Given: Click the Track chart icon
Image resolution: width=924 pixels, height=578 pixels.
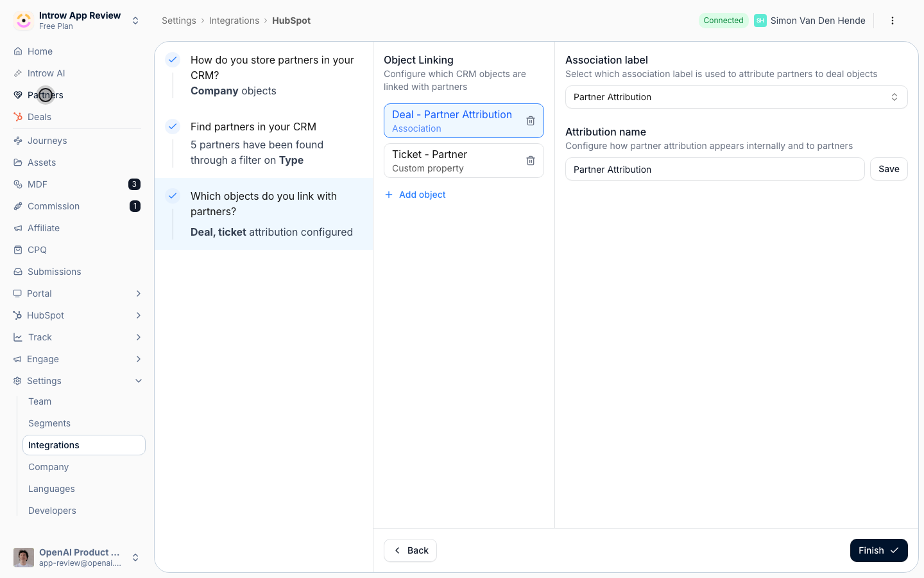Looking at the screenshot, I should [17, 337].
